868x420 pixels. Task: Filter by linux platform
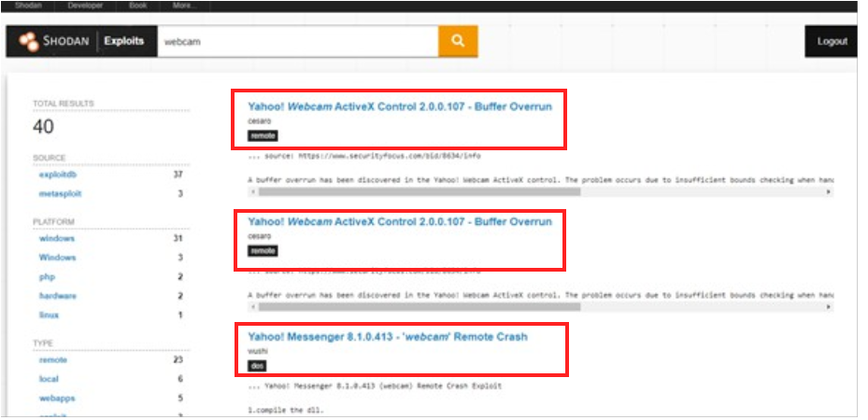click(x=49, y=315)
